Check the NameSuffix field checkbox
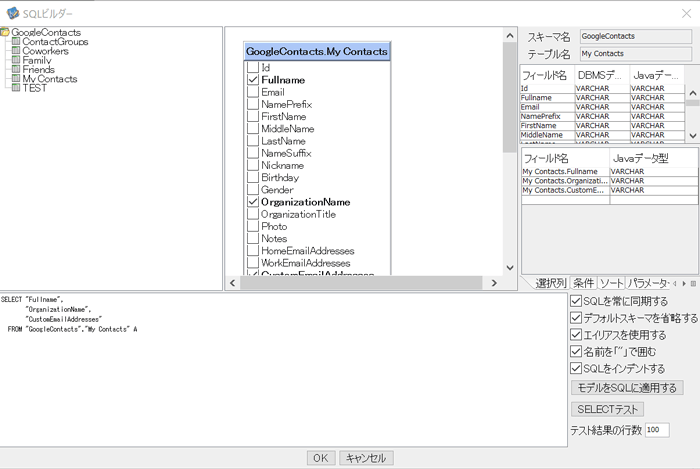The image size is (700, 469). coord(253,153)
